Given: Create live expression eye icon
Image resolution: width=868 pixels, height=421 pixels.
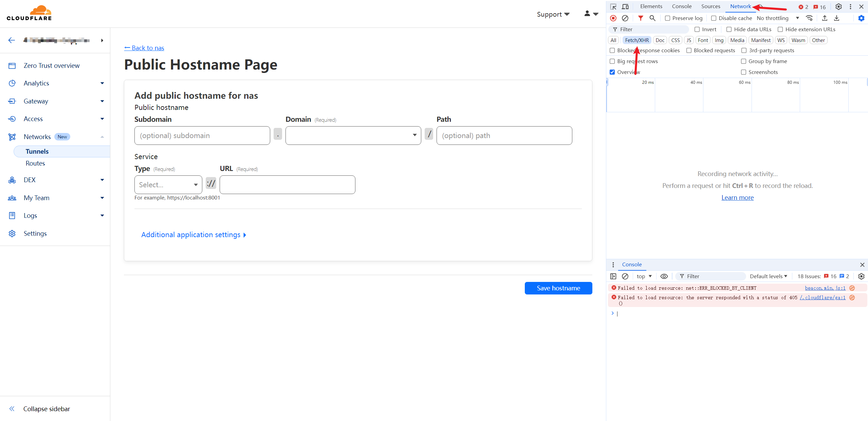Looking at the screenshot, I should click(x=664, y=276).
